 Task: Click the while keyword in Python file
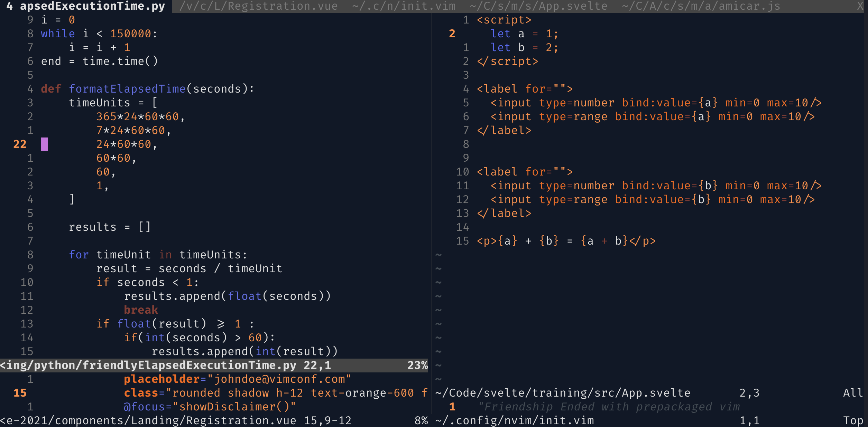(58, 34)
